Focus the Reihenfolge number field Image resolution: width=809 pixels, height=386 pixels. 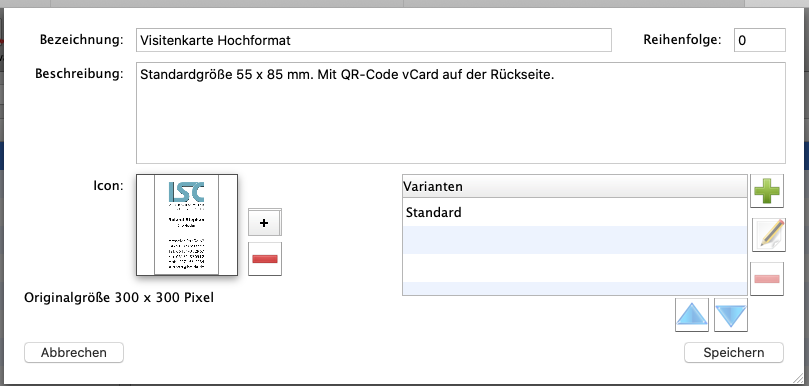(x=759, y=40)
